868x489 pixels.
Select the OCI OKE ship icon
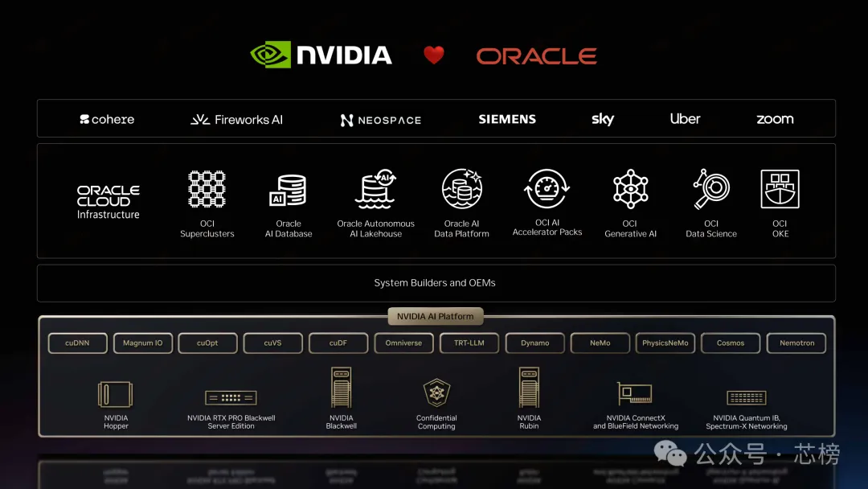coord(780,189)
